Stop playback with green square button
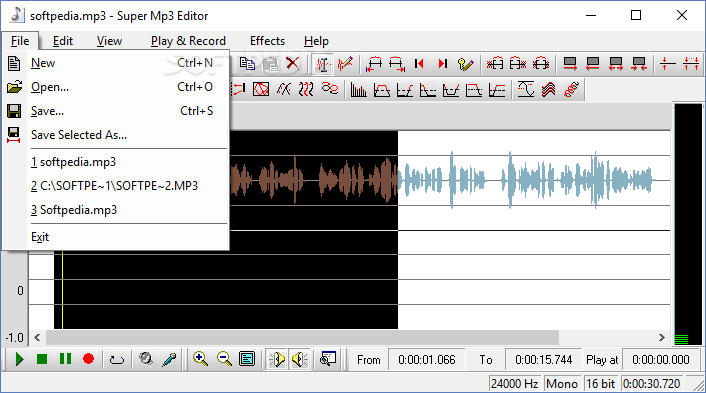This screenshot has width=706, height=393. (x=42, y=359)
